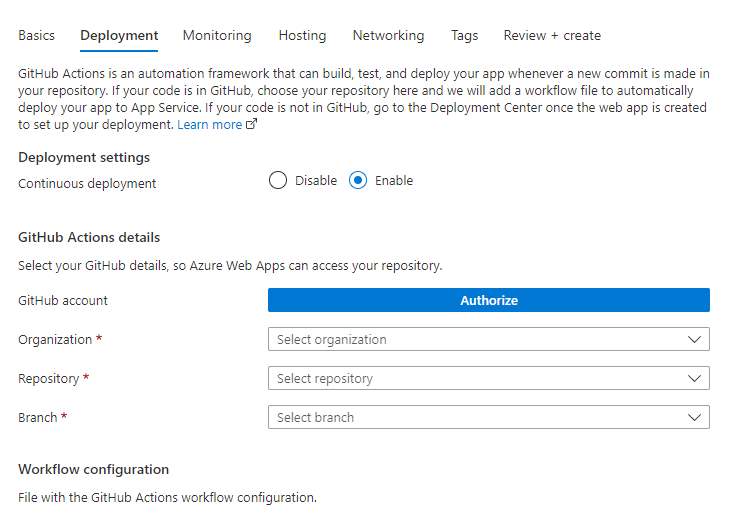Follow the Learn more link

coord(209,125)
